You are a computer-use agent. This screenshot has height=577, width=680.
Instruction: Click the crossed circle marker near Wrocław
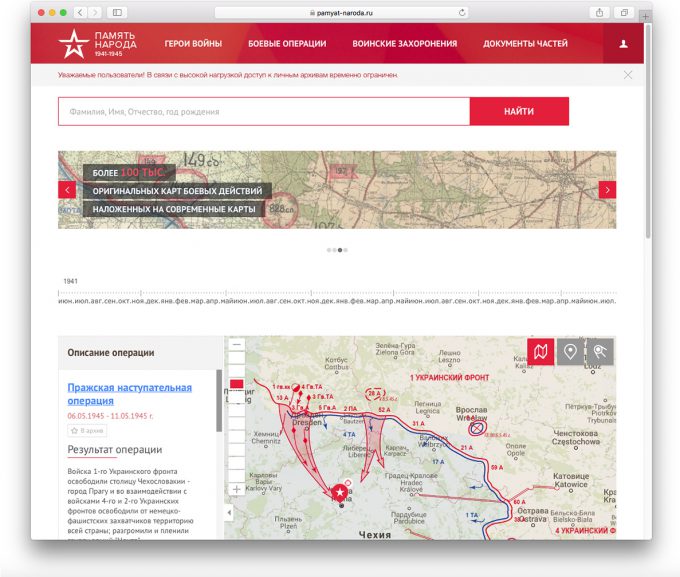pos(477,429)
